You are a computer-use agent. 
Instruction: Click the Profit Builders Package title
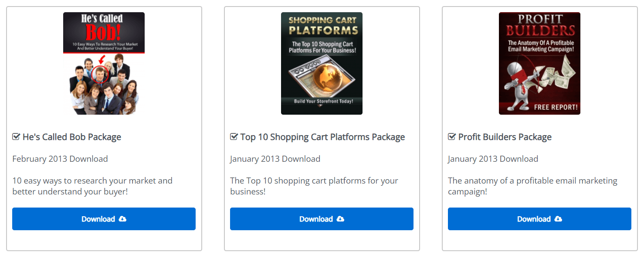pyautogui.click(x=505, y=137)
